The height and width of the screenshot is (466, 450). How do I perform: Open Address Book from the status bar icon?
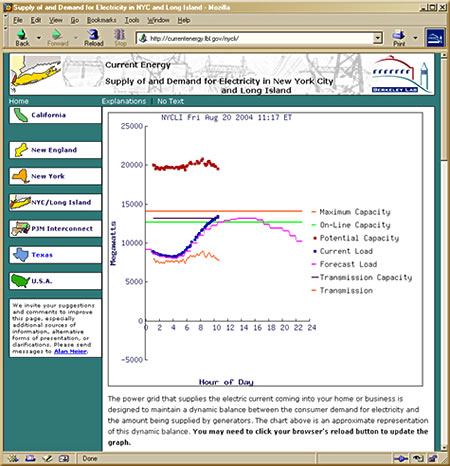[64, 459]
